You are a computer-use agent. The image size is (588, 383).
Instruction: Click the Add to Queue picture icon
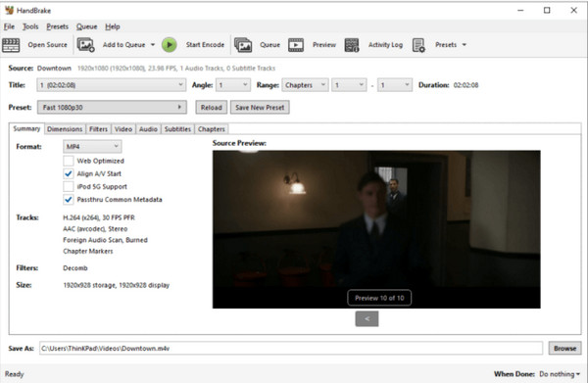pos(85,45)
